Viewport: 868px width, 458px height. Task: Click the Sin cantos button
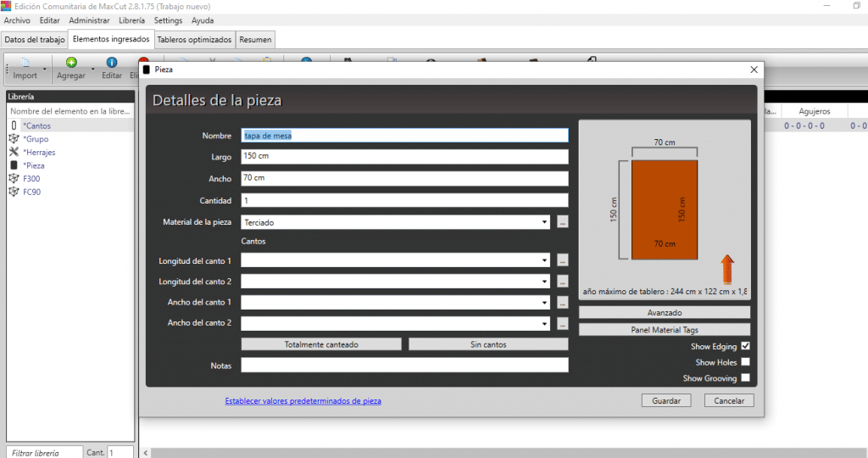[x=488, y=344]
